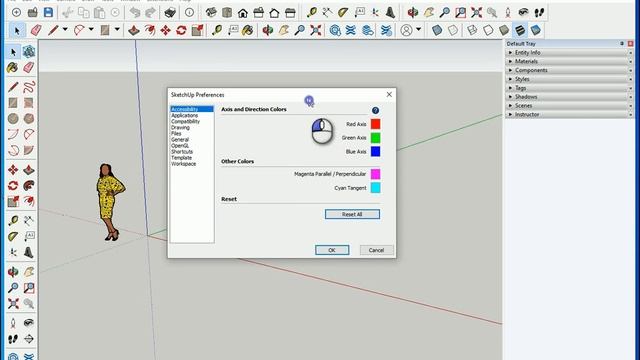This screenshot has width=640, height=360.
Task: Select Protractor tool in left toolbar
Action: coord(13,237)
